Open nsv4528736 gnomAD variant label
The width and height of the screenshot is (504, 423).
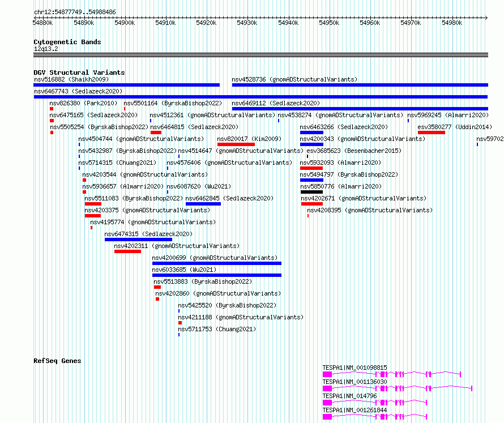[x=294, y=79]
